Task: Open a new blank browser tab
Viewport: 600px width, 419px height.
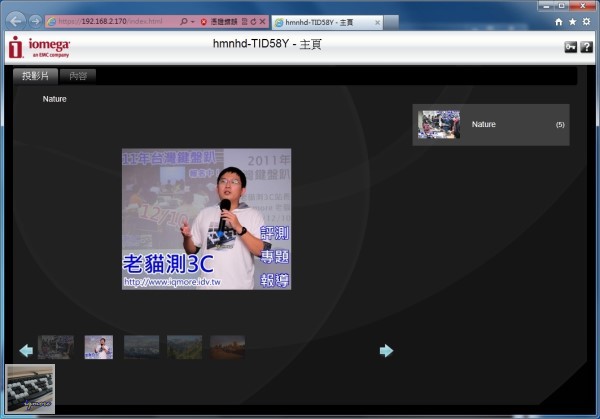Action: click(391, 23)
